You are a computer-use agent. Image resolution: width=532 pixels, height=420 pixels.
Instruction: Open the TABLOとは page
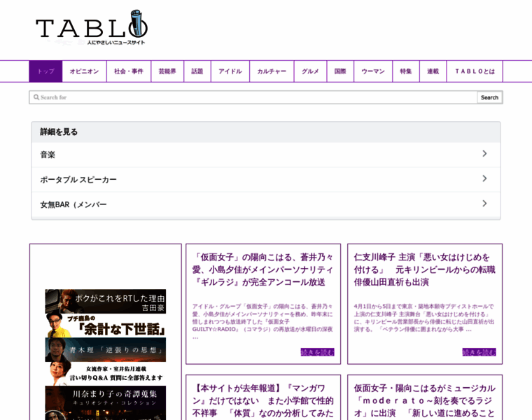coord(475,71)
